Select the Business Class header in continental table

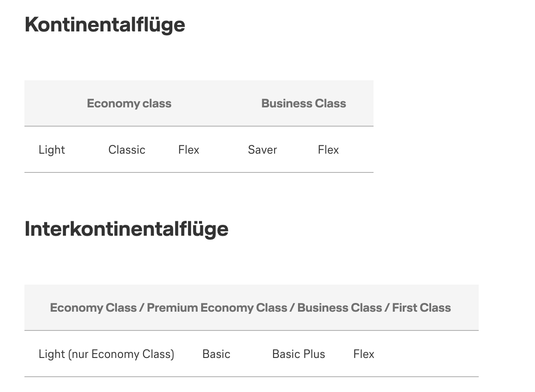pos(304,103)
